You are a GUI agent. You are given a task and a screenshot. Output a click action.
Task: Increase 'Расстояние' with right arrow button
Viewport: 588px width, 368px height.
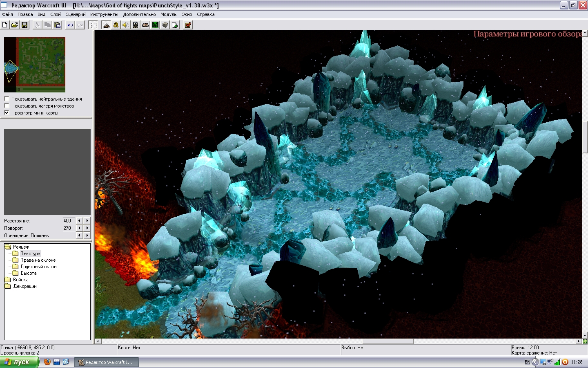[x=87, y=221]
